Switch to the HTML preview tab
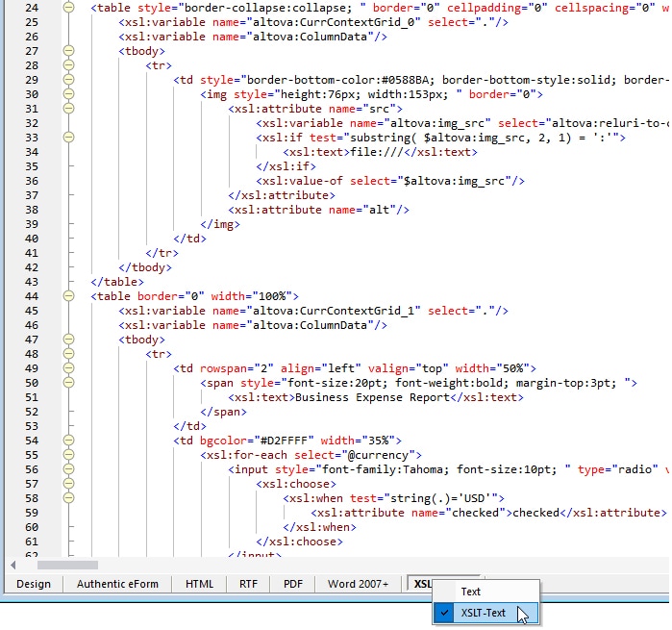This screenshot has height=630, width=672. (199, 584)
